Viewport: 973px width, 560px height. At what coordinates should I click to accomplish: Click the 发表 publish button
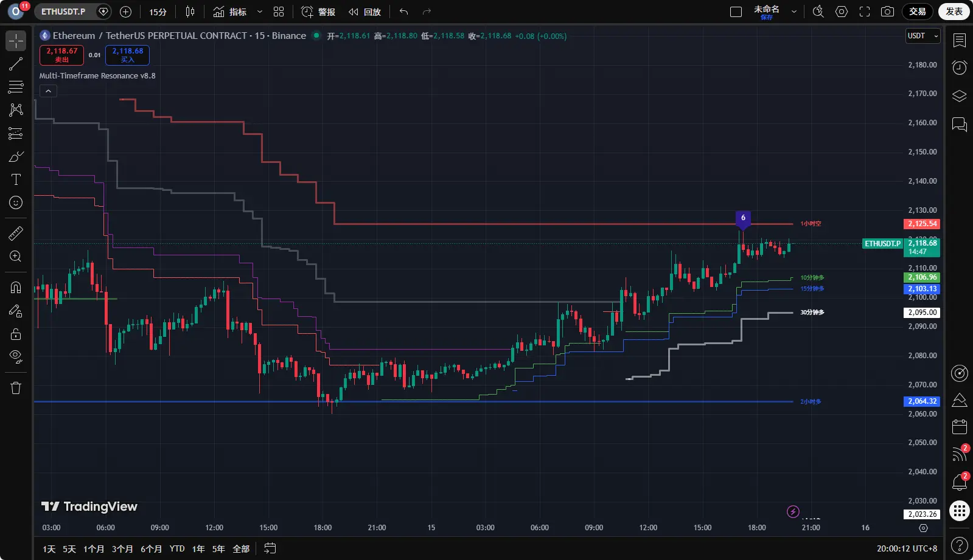[954, 12]
